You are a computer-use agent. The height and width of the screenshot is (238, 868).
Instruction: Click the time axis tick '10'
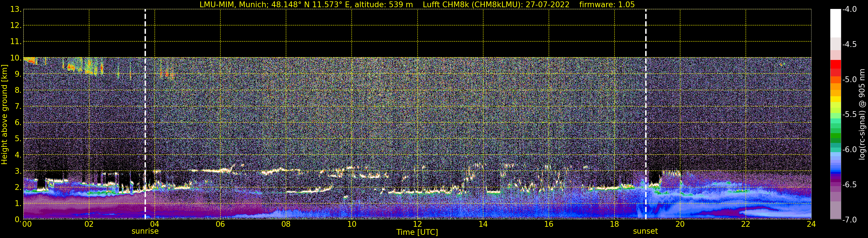pyautogui.click(x=352, y=224)
